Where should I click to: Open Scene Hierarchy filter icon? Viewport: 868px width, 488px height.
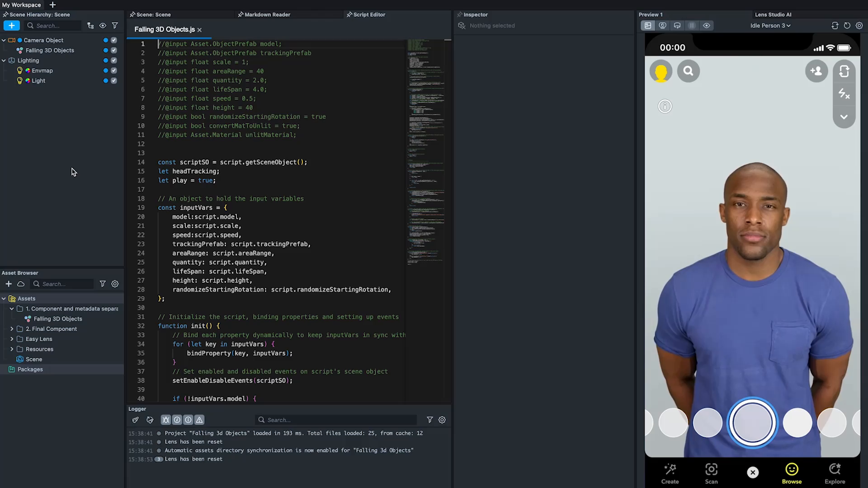pos(115,26)
